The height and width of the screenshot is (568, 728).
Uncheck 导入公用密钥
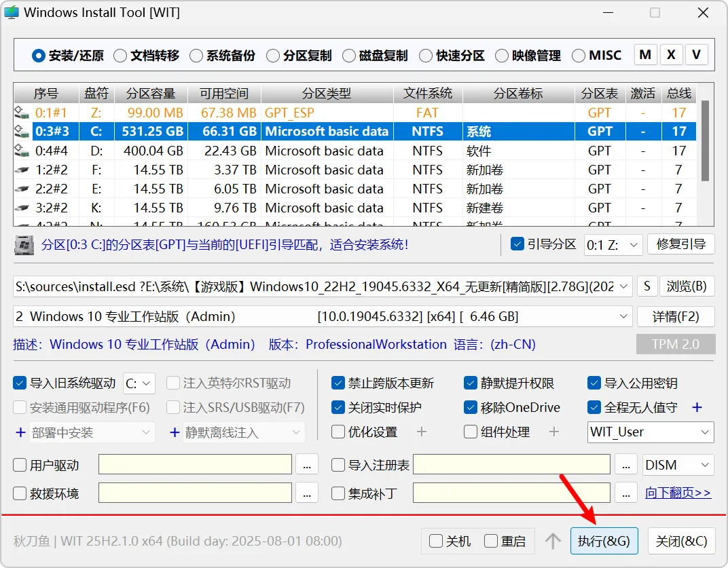(x=594, y=383)
